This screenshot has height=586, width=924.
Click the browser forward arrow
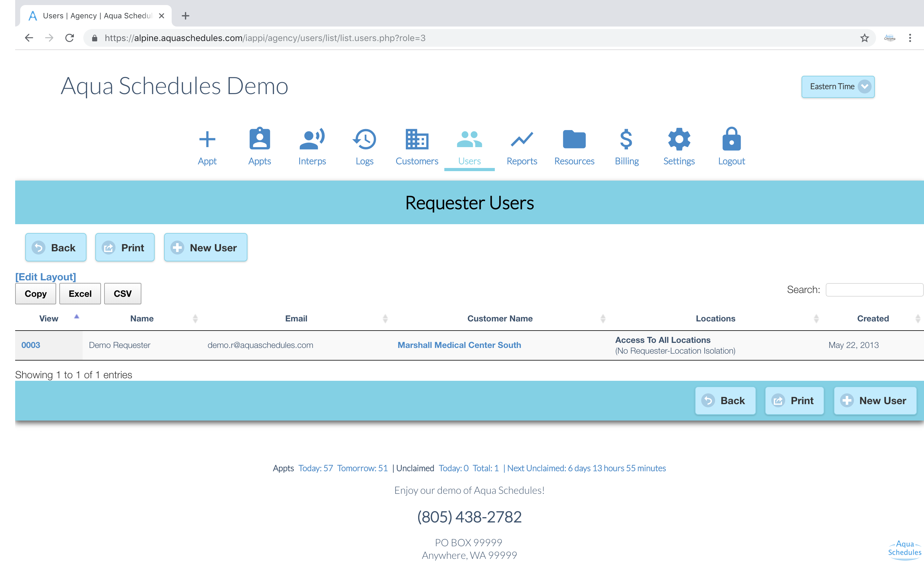point(49,38)
